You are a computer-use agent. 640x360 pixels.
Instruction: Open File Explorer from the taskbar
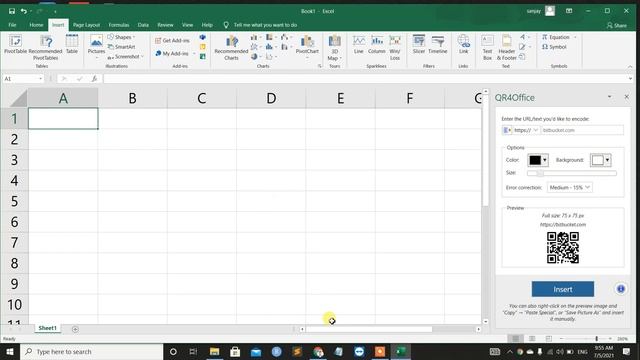click(x=214, y=351)
